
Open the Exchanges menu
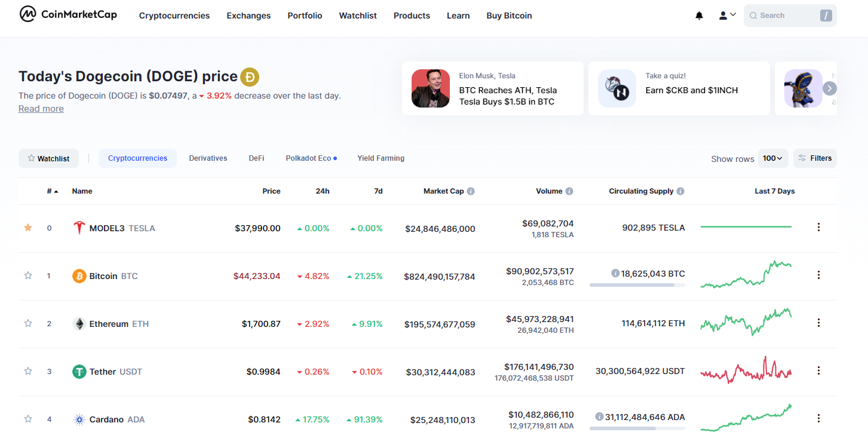tap(249, 16)
